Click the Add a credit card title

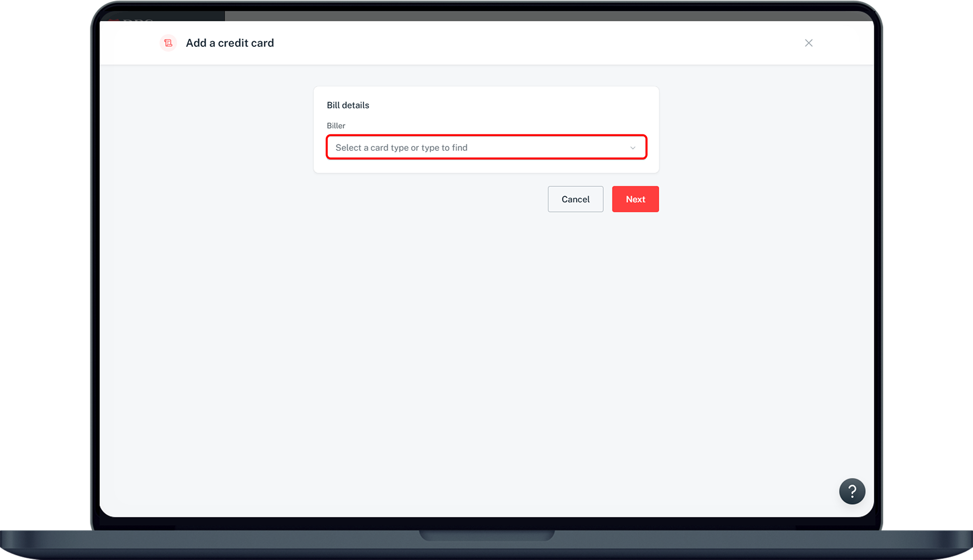[x=230, y=43]
